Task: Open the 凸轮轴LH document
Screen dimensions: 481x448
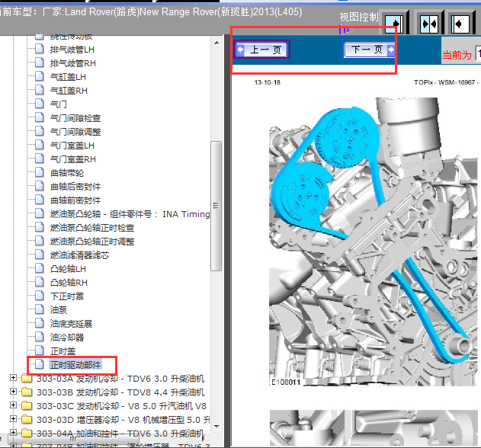Action: [68, 269]
